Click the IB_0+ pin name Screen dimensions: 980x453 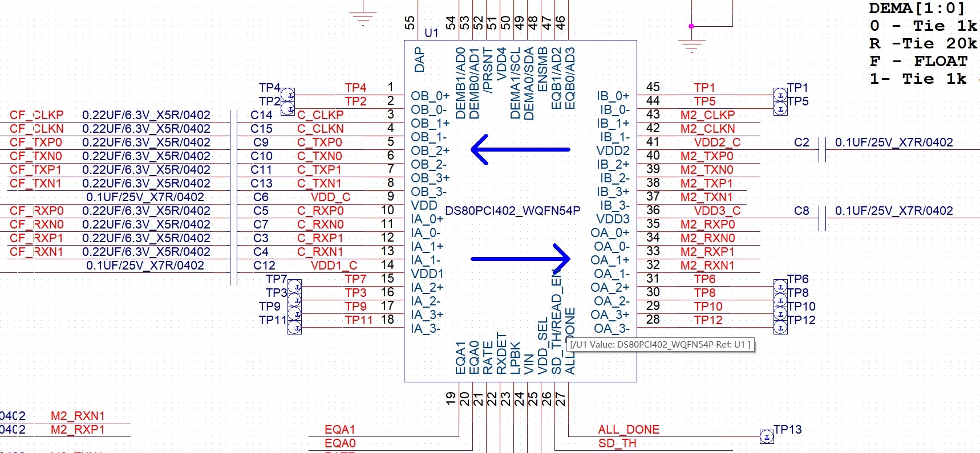point(613,96)
